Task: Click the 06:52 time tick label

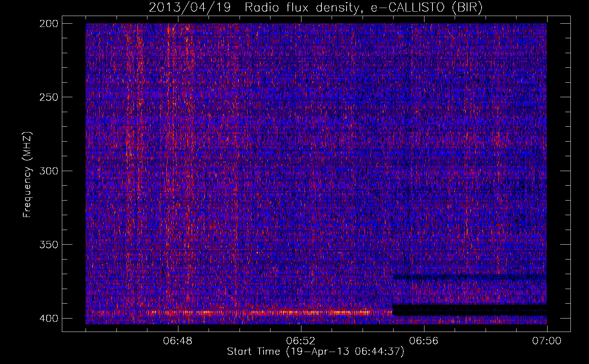Action: point(301,341)
